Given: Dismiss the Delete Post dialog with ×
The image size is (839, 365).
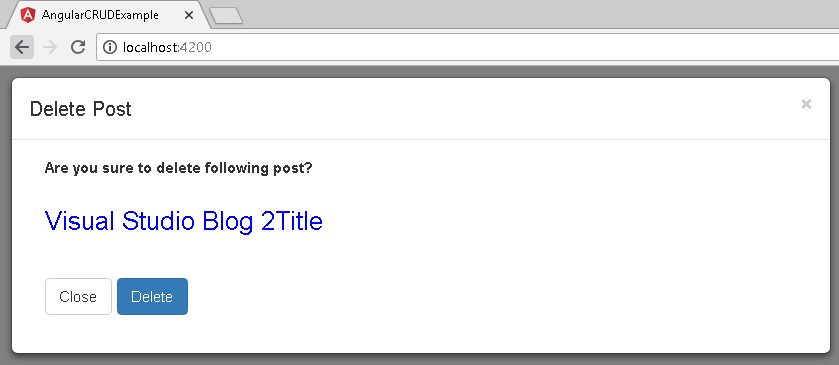Looking at the screenshot, I should tap(806, 104).
